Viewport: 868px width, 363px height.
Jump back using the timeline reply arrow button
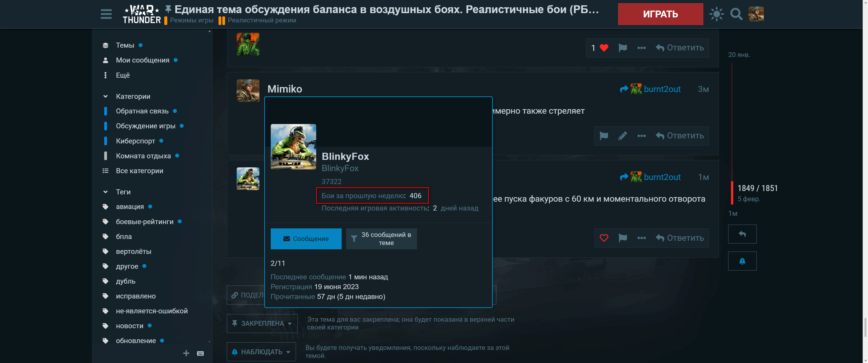pos(742,234)
